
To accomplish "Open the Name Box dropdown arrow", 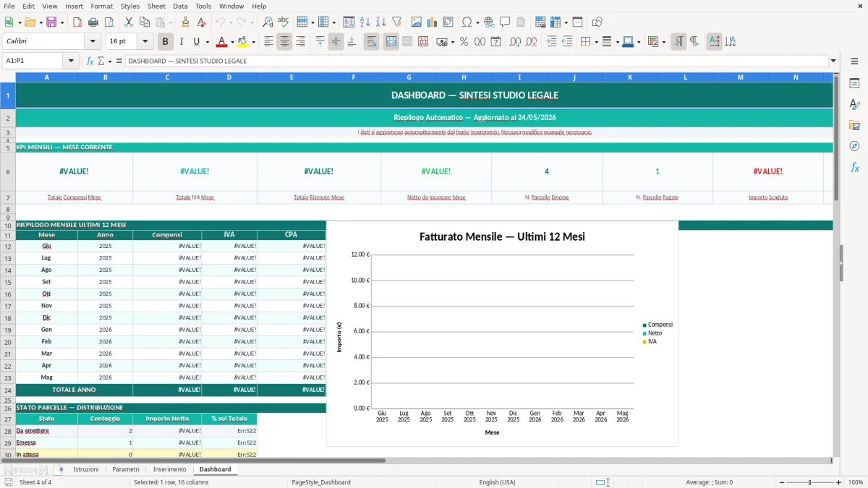I will pyautogui.click(x=72, y=61).
